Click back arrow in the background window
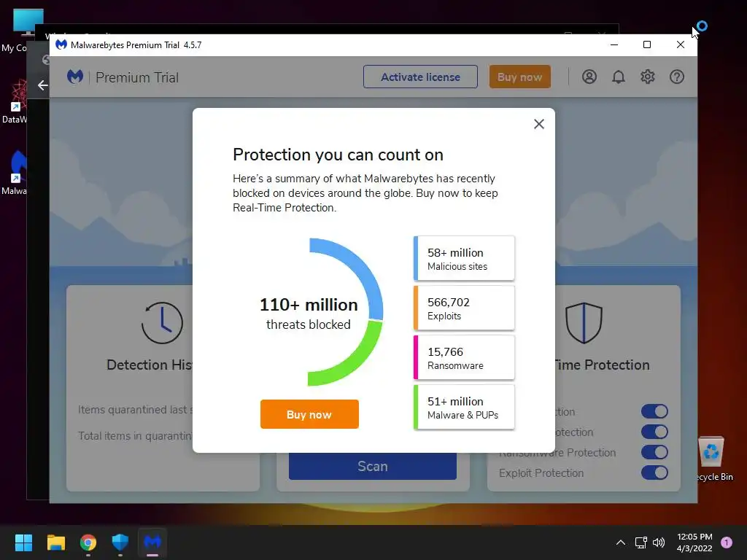Image resolution: width=747 pixels, height=560 pixels. click(42, 85)
